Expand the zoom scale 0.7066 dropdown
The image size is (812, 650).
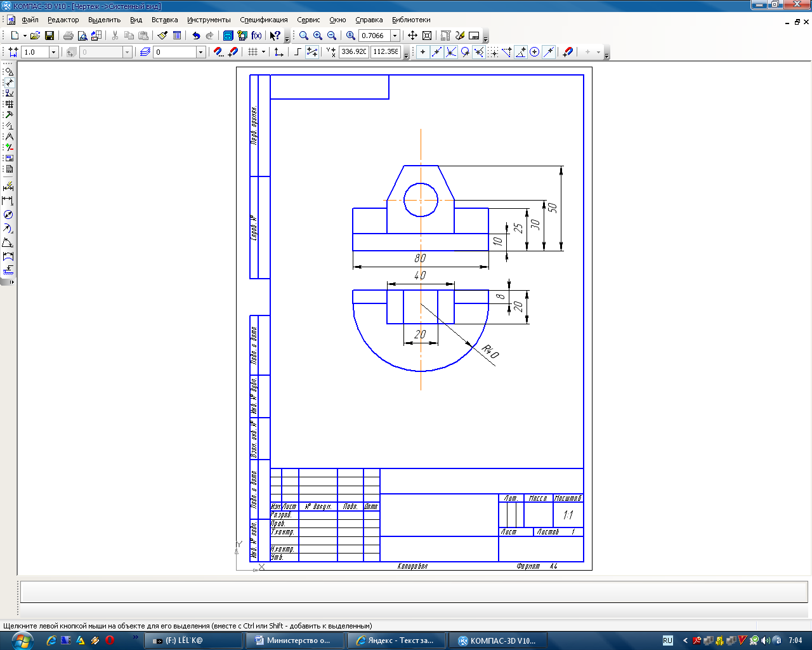tap(395, 36)
